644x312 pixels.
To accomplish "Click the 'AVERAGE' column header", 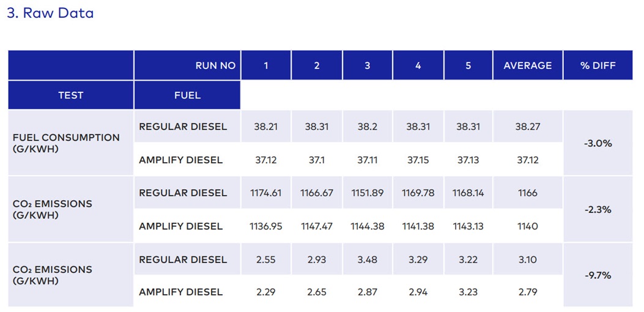I will point(527,65).
